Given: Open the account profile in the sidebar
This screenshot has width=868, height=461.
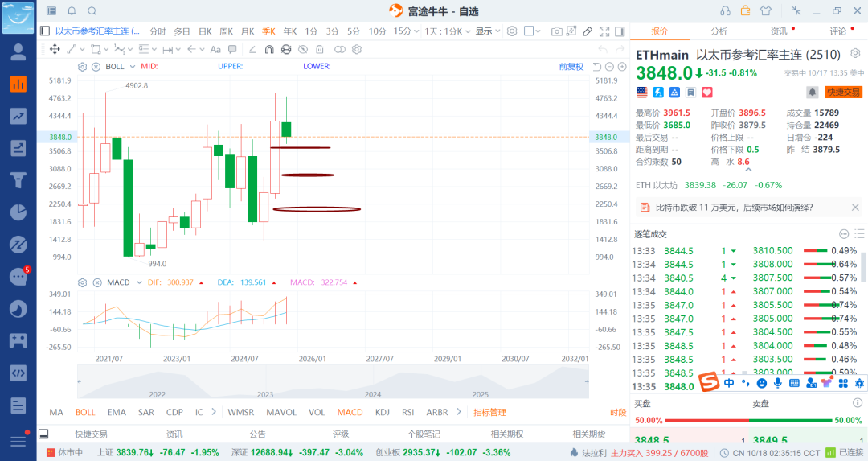Looking at the screenshot, I should (18, 51).
